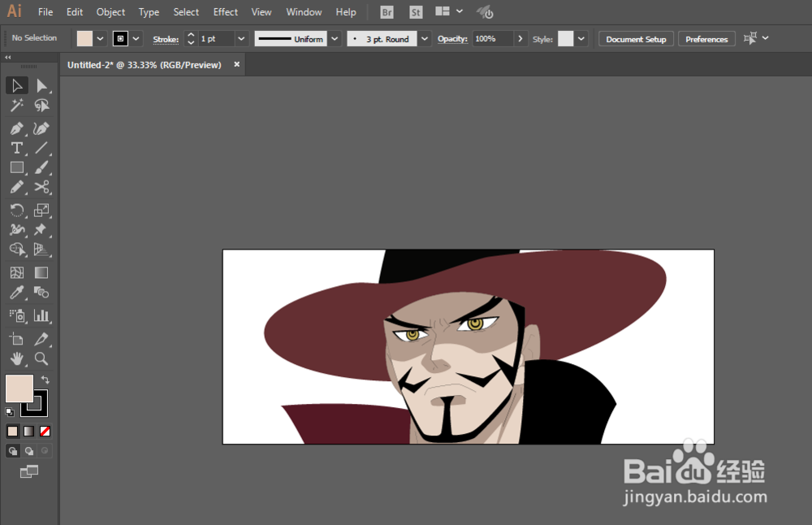Select the Direct Selection tool

coord(41,85)
